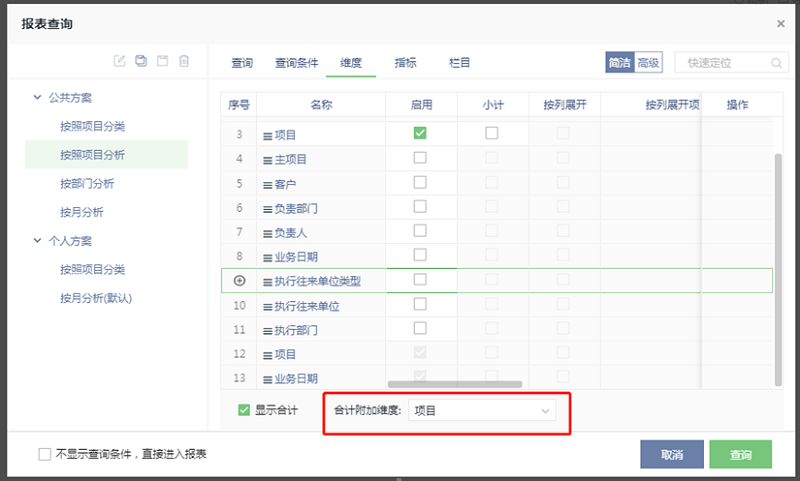This screenshot has height=481, width=800.
Task: Close the 报表查询 dialog with X
Action: click(781, 23)
